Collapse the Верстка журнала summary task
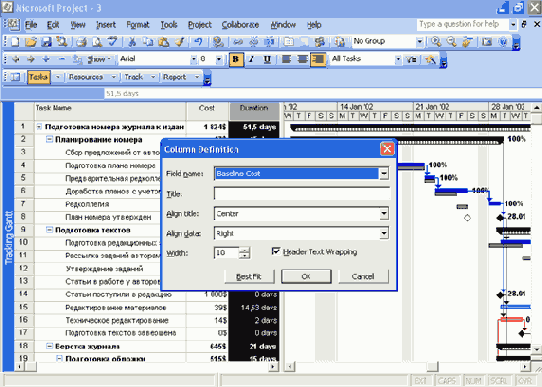542x387 pixels. tap(50, 346)
